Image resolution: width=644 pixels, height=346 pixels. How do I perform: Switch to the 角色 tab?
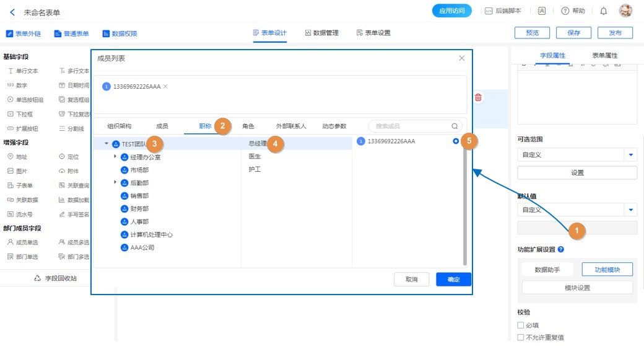click(248, 126)
